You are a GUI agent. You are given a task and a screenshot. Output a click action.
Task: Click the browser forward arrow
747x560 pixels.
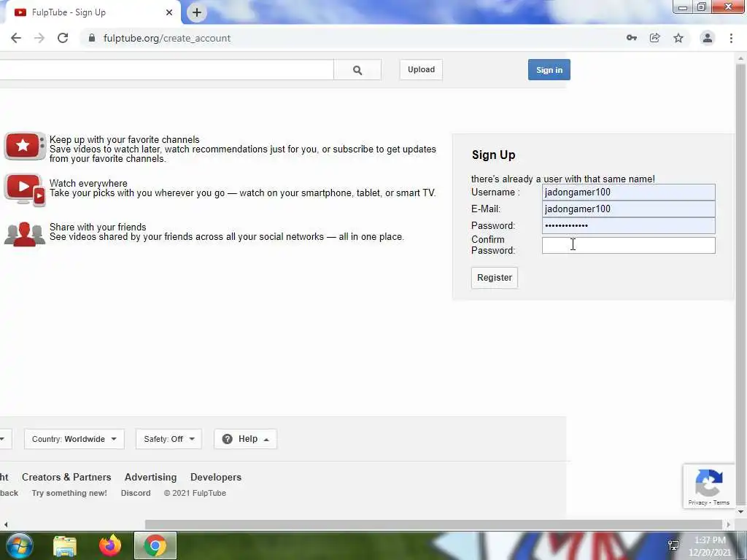(x=39, y=38)
